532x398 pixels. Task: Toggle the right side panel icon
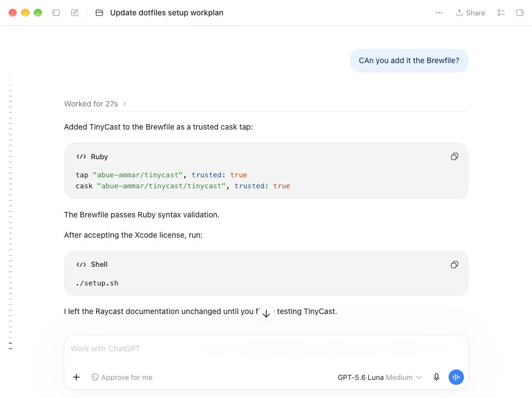click(520, 13)
